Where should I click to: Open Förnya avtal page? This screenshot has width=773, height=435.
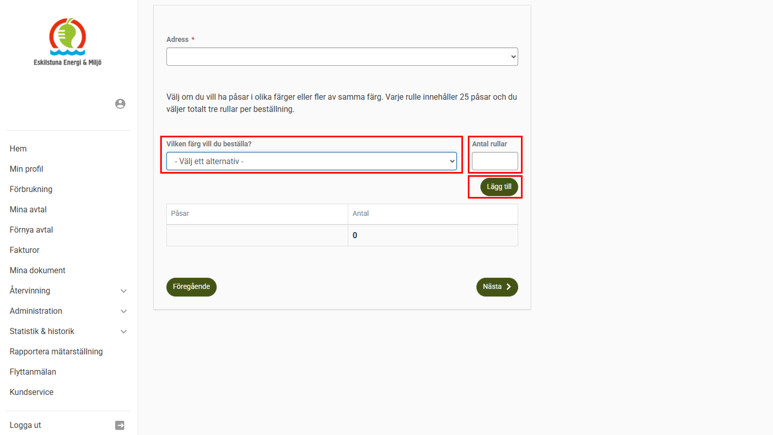(32, 230)
